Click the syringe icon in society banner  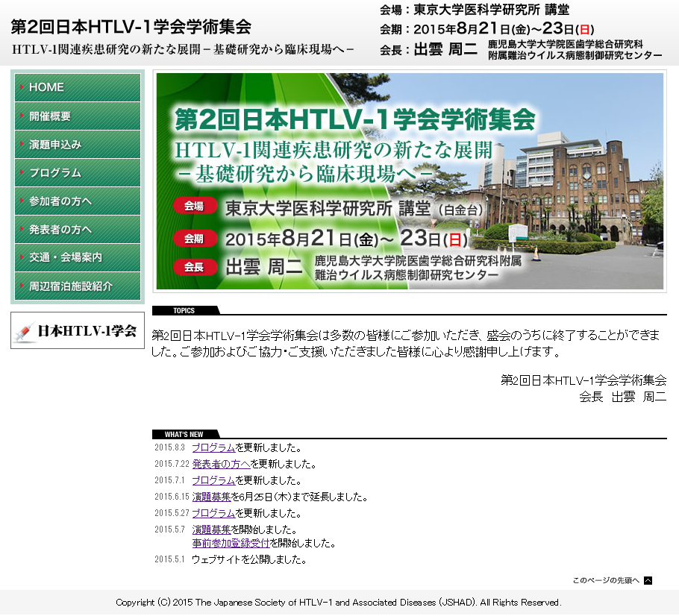pos(24,332)
